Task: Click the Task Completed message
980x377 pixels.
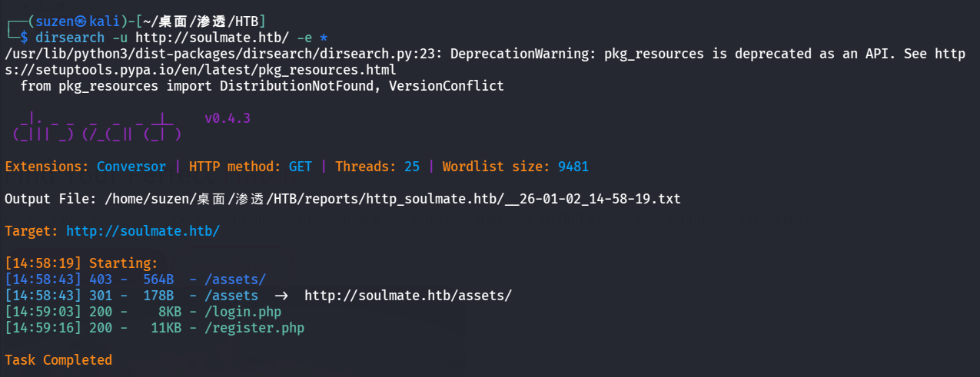Action: click(x=58, y=360)
